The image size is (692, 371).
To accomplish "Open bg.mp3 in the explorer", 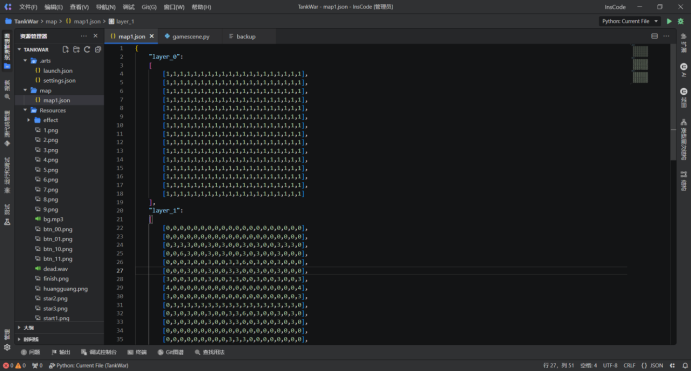I will pos(60,219).
